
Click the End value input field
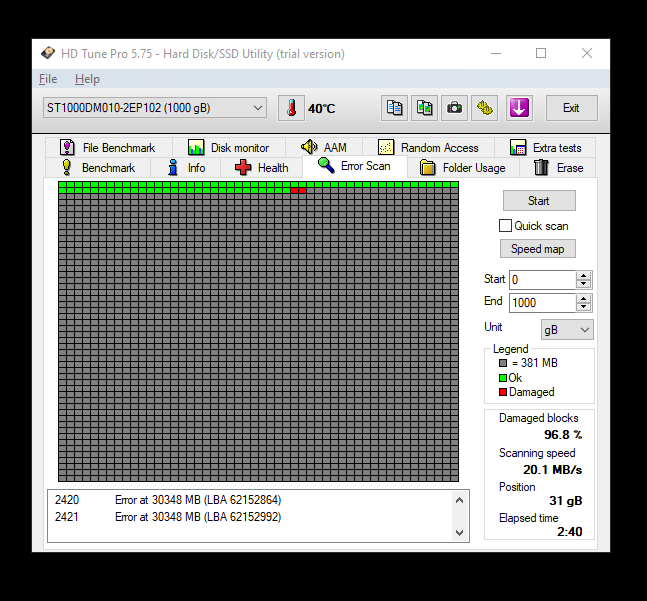tap(542, 303)
